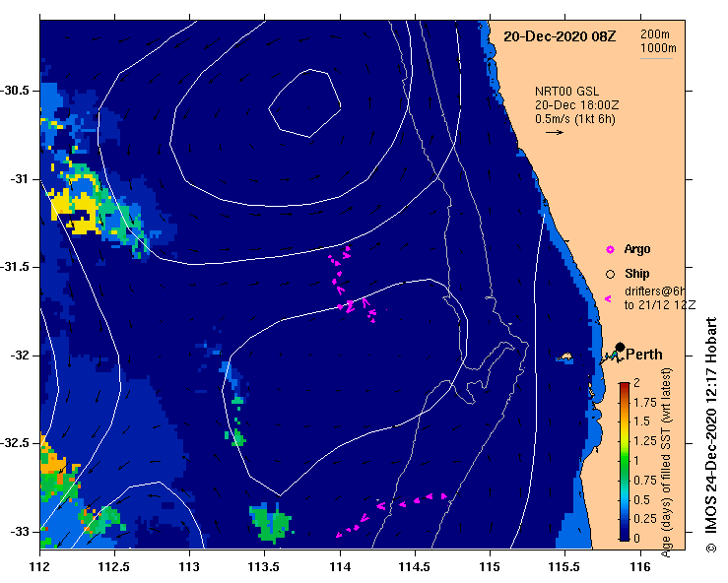Click longitude axis label 112
Image resolution: width=728 pixels, height=583 pixels.
40,567
